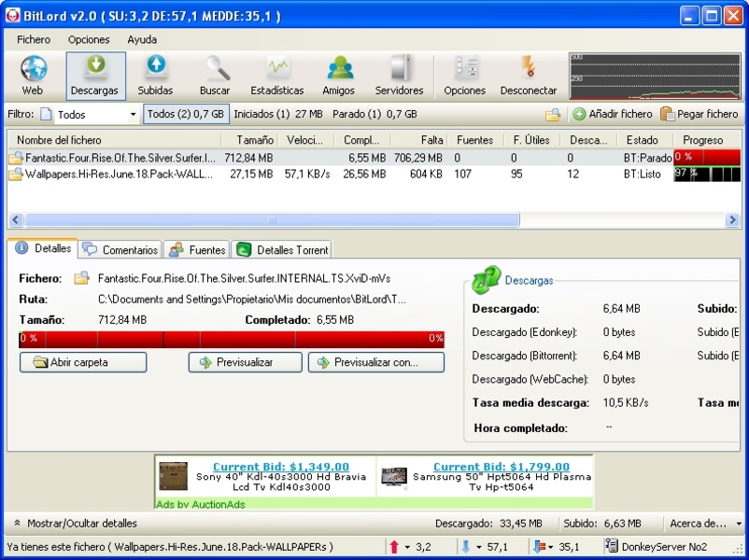Select the Todos (2) 0,7 GB filter
The image size is (749, 560).
point(186,114)
